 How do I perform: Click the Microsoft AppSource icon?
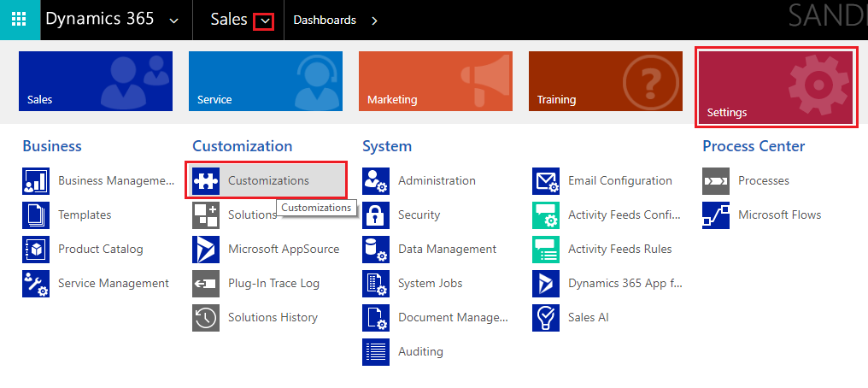pos(206,250)
